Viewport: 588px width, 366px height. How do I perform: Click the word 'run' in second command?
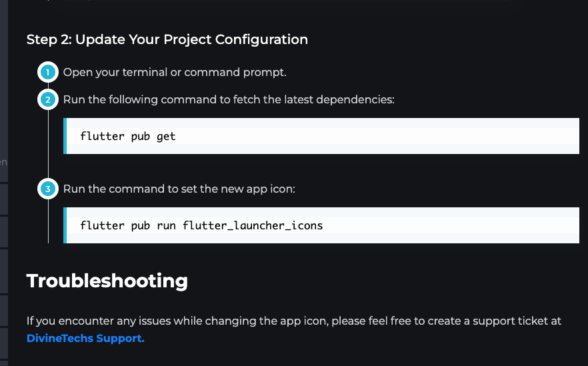pyautogui.click(x=166, y=225)
